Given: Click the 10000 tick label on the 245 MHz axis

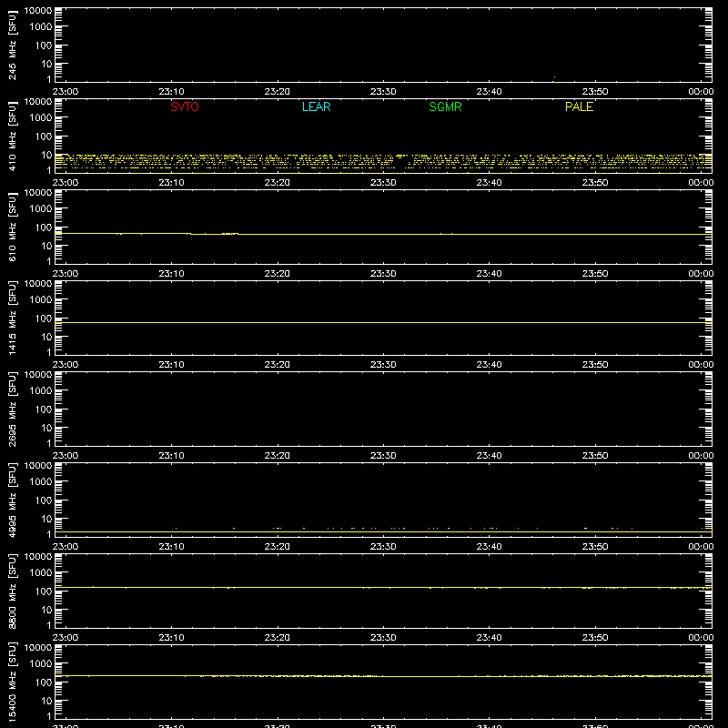Looking at the screenshot, I should pyautogui.click(x=38, y=11).
